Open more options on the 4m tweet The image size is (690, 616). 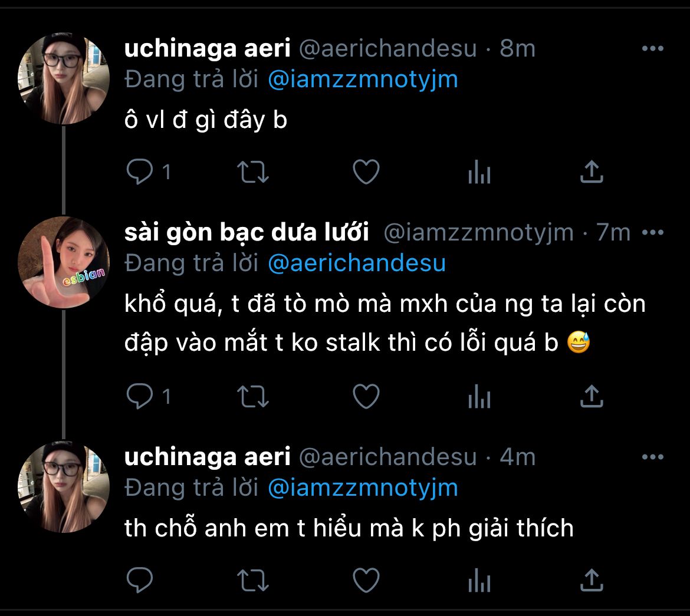[x=652, y=457]
